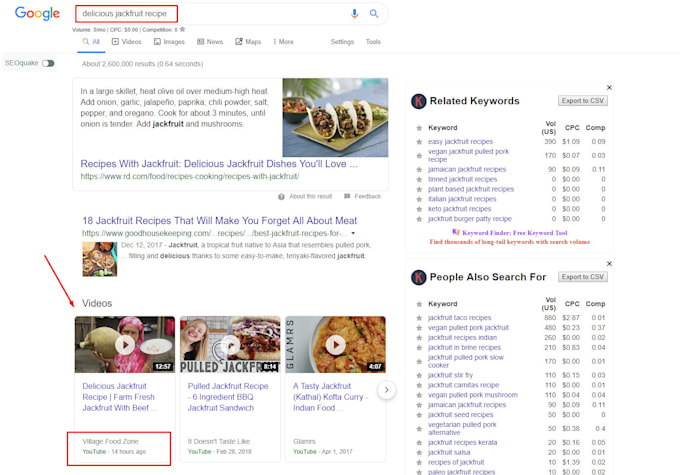Switch to the Videos tab

(127, 42)
